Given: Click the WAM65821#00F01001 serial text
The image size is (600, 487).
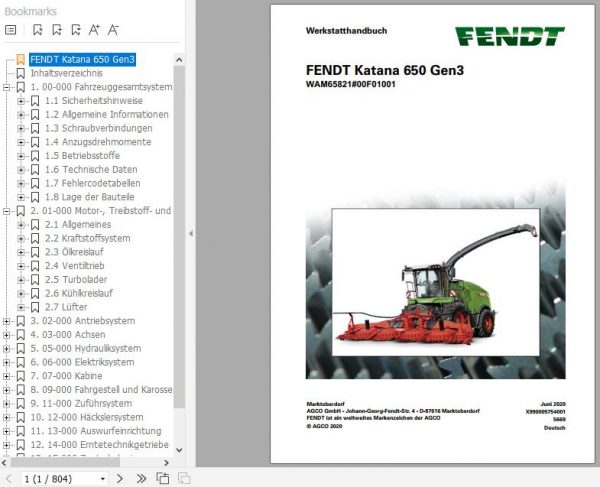Looking at the screenshot, I should click(x=351, y=84).
